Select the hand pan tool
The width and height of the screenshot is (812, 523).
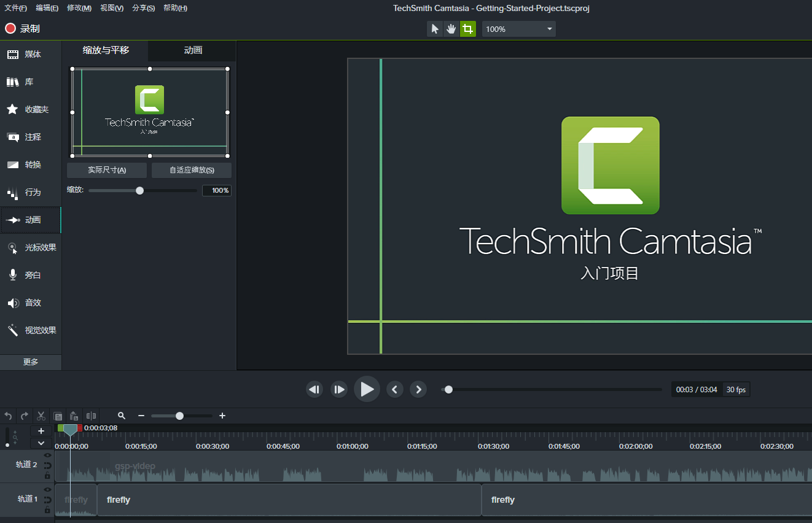[451, 29]
